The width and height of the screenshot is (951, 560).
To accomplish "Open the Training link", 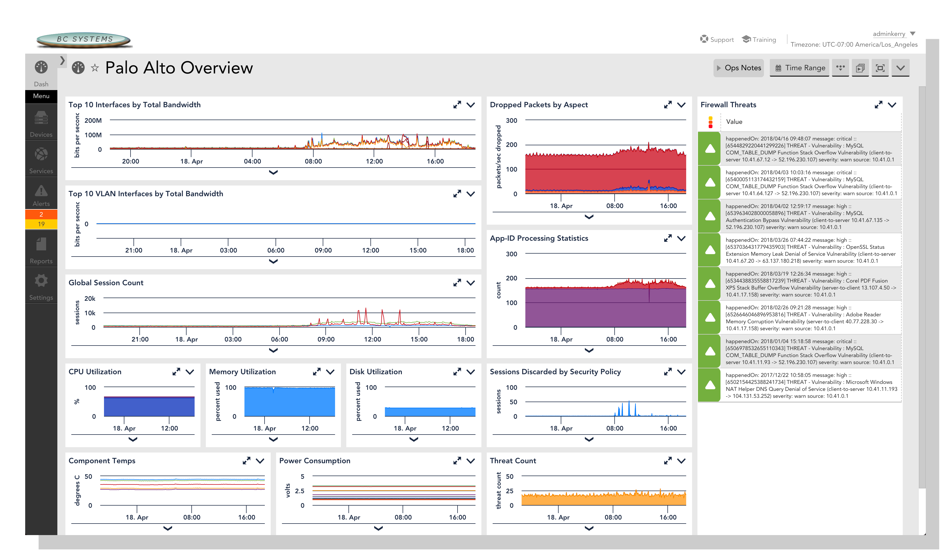I will [x=759, y=39].
